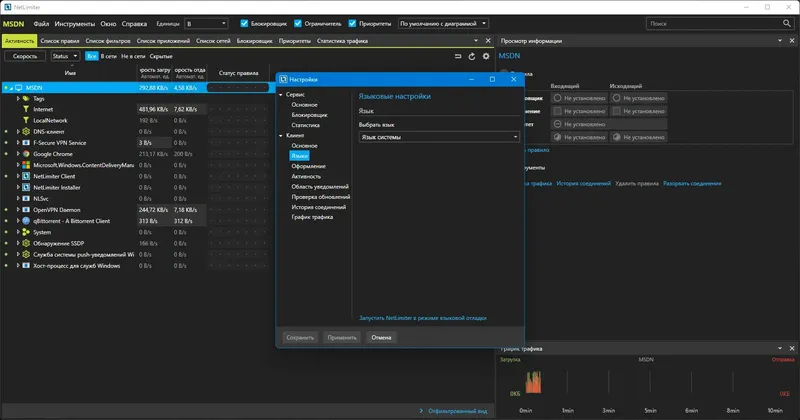800x420 pixels.
Task: Click the OpenVPN Daemon app icon
Action: pyautogui.click(x=25, y=209)
